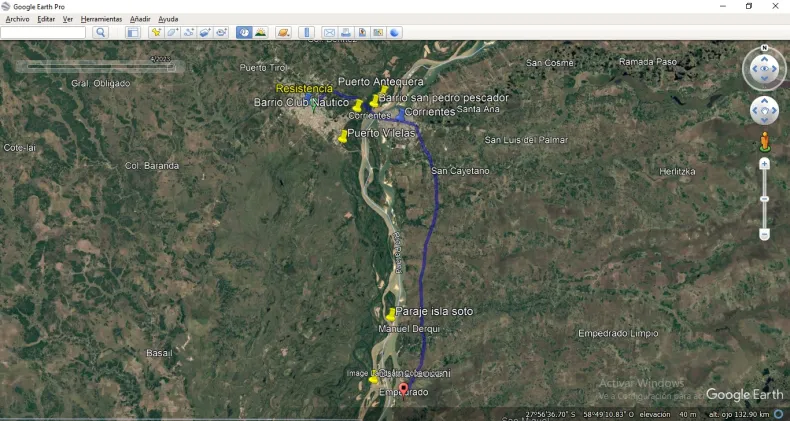Select the Add Path tool
Image resolution: width=790 pixels, height=421 pixels.
(188, 33)
